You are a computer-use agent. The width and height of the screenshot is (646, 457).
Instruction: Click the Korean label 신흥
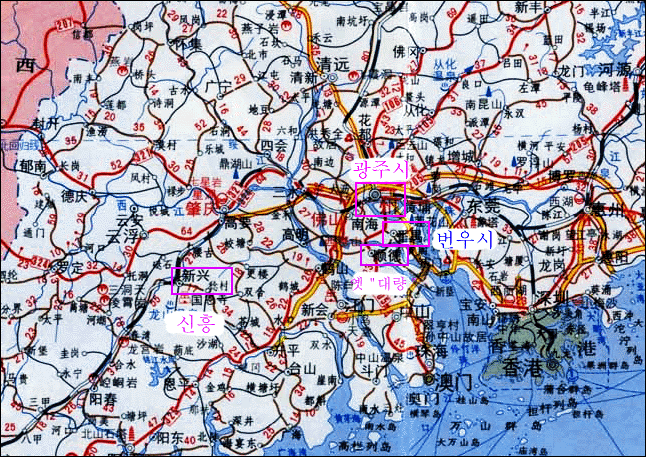point(194,323)
